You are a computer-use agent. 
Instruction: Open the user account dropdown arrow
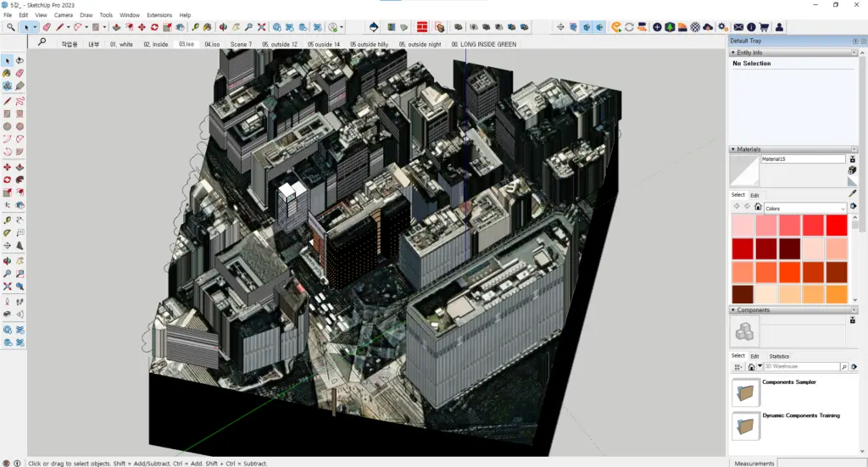(342, 27)
